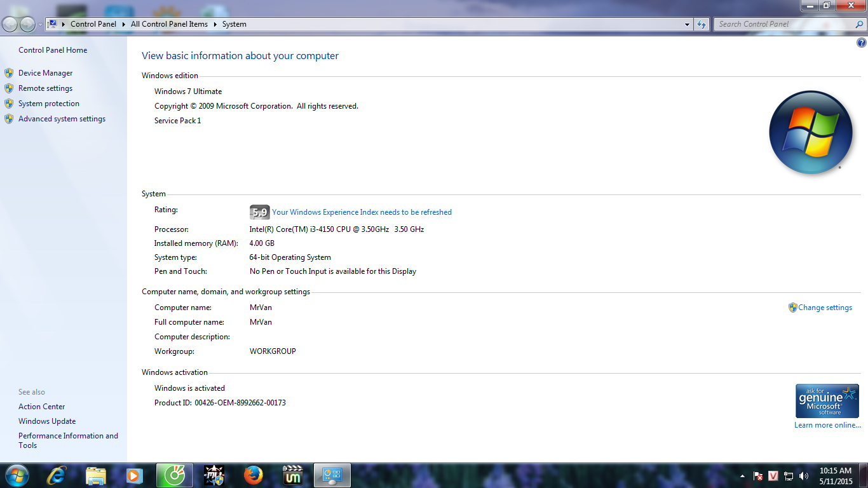Expand the arrow after All Control Panel Items
Image resolution: width=868 pixels, height=488 pixels.
pos(215,24)
